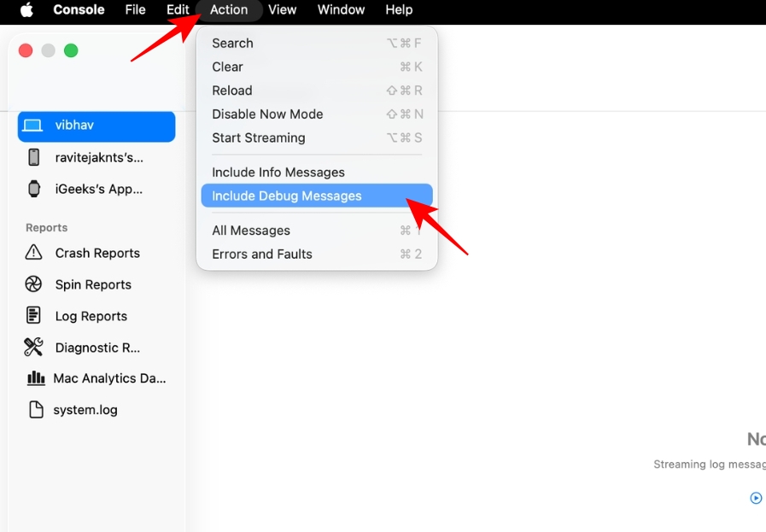Screen dimensions: 766x532
Task: Click the Reports section header
Action: click(x=46, y=228)
